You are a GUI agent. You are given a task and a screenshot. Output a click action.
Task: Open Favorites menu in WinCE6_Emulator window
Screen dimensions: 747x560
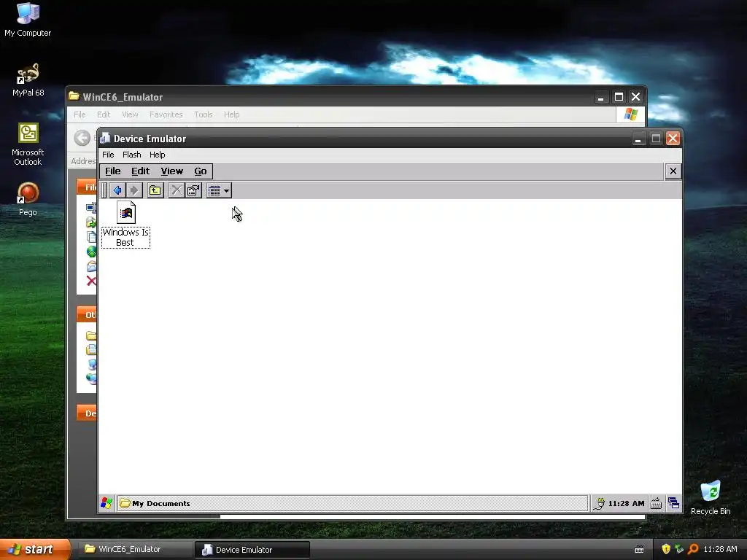(166, 114)
